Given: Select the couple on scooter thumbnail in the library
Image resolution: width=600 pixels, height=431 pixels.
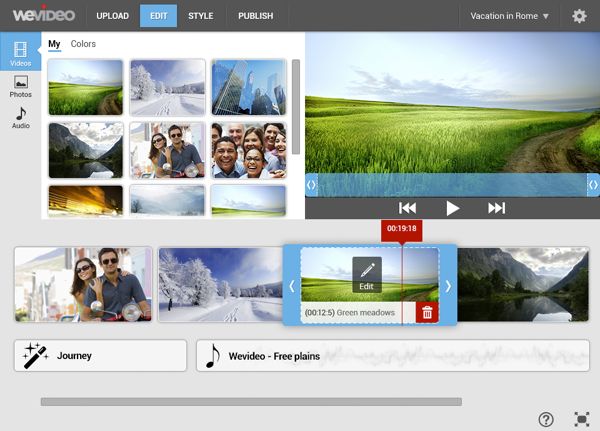Looking at the screenshot, I should tap(168, 150).
